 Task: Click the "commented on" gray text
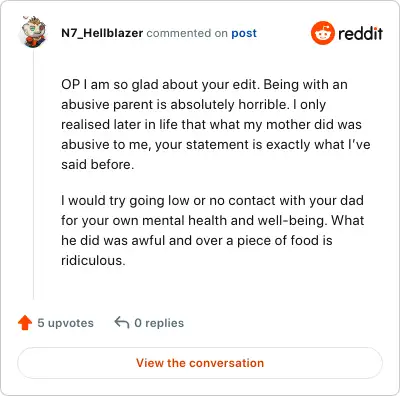187,33
